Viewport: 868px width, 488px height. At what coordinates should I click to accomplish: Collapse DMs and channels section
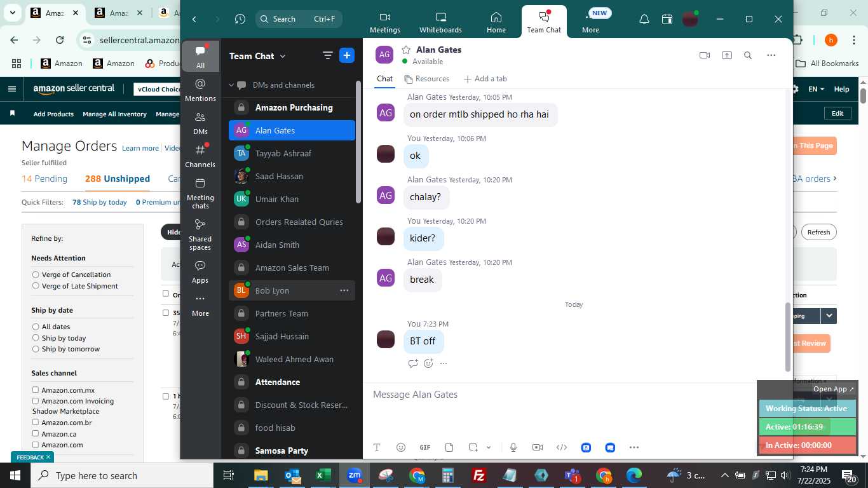click(232, 85)
